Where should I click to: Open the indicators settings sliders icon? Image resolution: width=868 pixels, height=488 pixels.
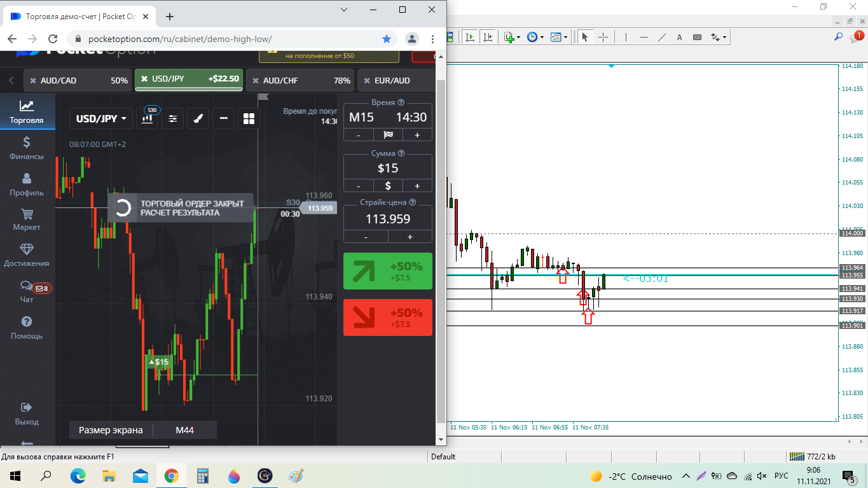172,118
